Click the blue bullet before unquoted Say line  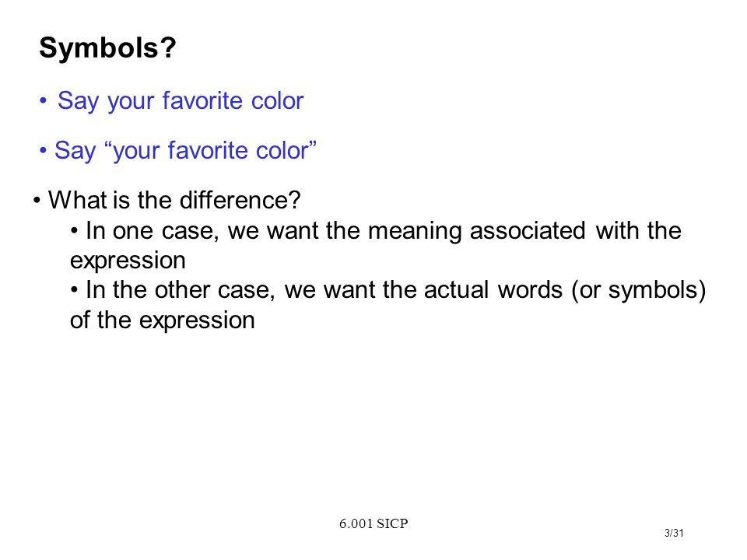point(44,101)
